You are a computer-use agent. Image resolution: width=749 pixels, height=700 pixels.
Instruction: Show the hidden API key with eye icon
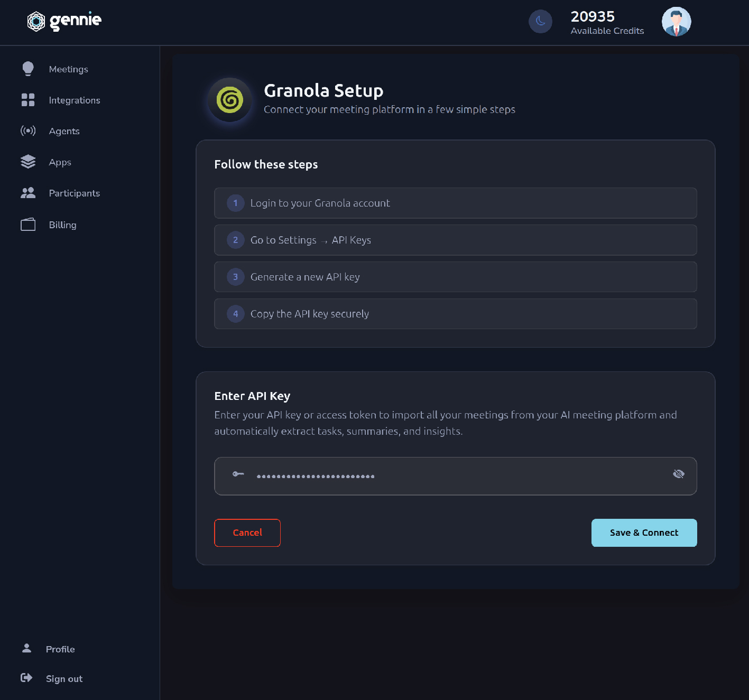(x=679, y=474)
